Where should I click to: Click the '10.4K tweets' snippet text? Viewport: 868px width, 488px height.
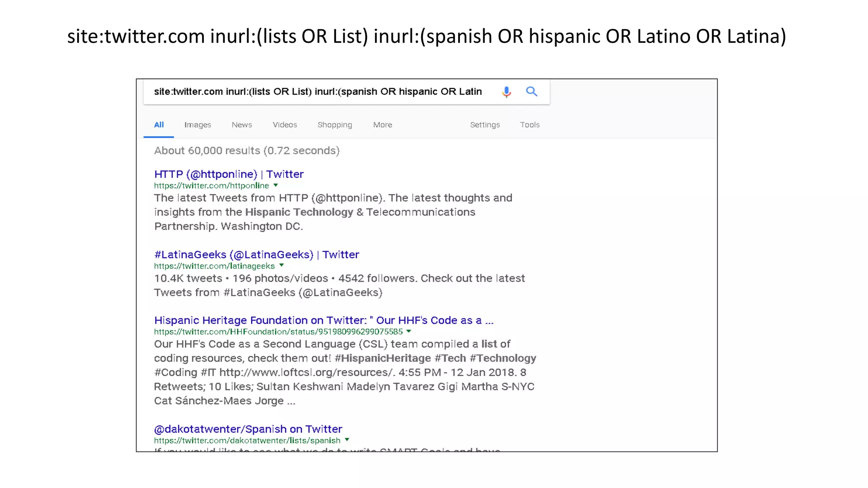(x=188, y=278)
